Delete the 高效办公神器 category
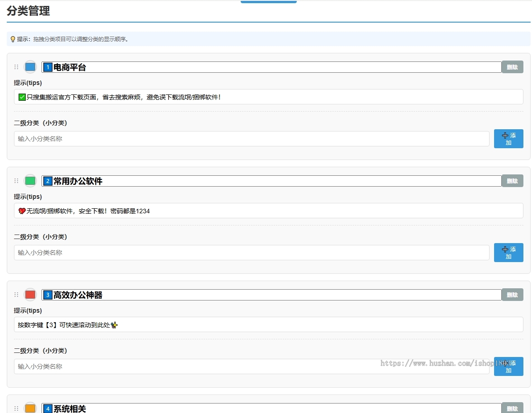The height and width of the screenshot is (413, 532). [512, 295]
